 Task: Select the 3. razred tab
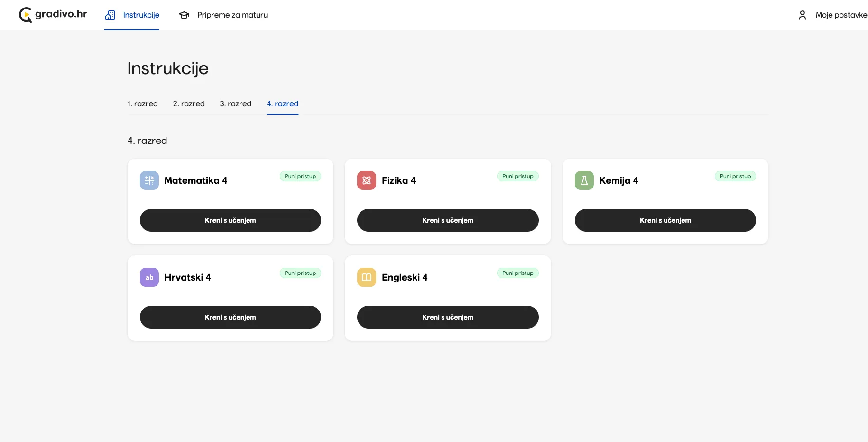(x=236, y=103)
